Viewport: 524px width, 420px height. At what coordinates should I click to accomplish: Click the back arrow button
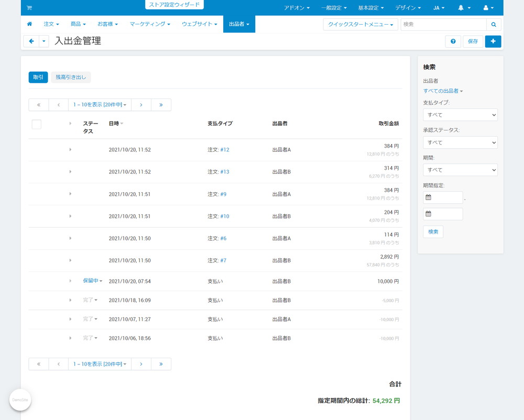pos(31,41)
